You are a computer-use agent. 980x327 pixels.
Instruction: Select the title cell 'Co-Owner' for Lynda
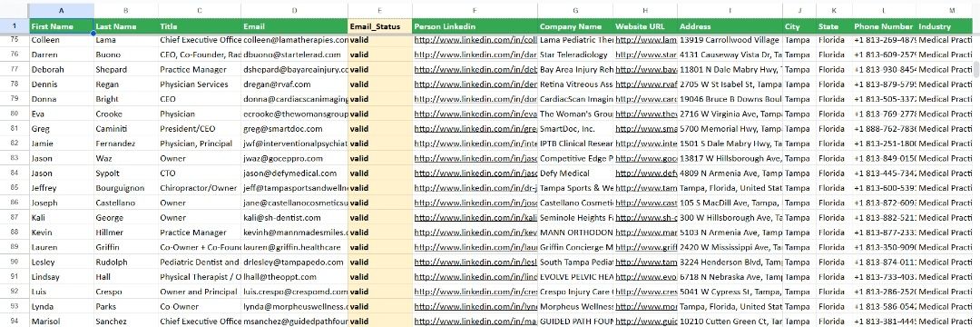pyautogui.click(x=200, y=307)
